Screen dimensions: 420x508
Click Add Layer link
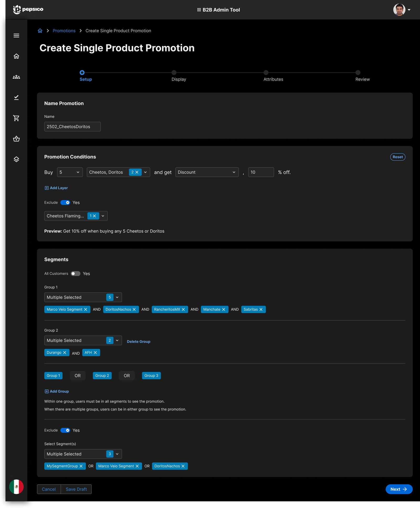click(x=56, y=188)
